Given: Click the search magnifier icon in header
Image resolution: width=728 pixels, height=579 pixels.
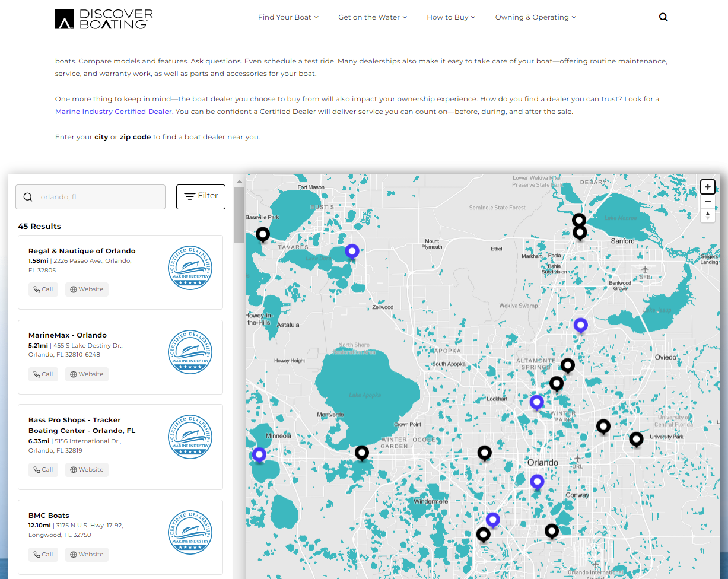Looking at the screenshot, I should tap(663, 17).
